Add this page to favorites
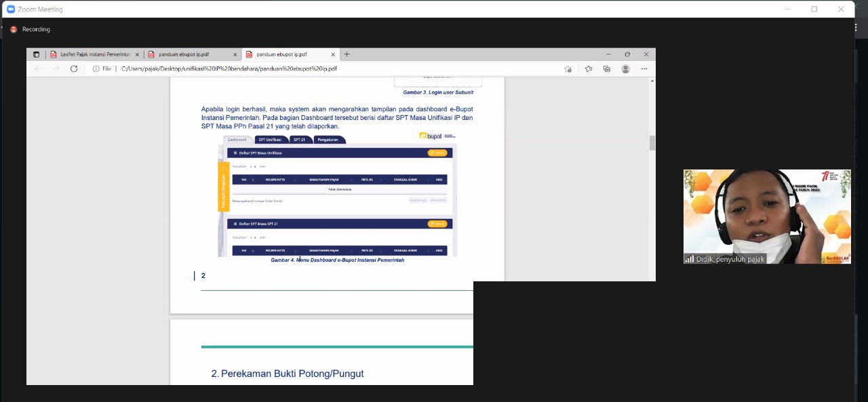Viewport: 868px width, 402px height. pyautogui.click(x=568, y=68)
